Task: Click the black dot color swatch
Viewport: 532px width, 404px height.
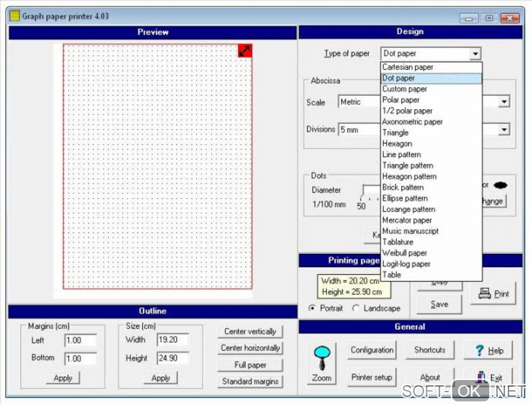Action: 501,185
